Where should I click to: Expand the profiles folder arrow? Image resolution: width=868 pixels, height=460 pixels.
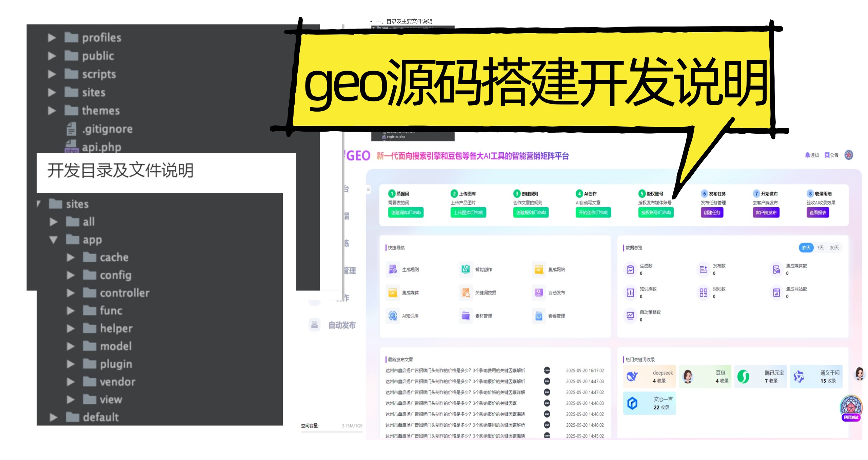point(52,38)
